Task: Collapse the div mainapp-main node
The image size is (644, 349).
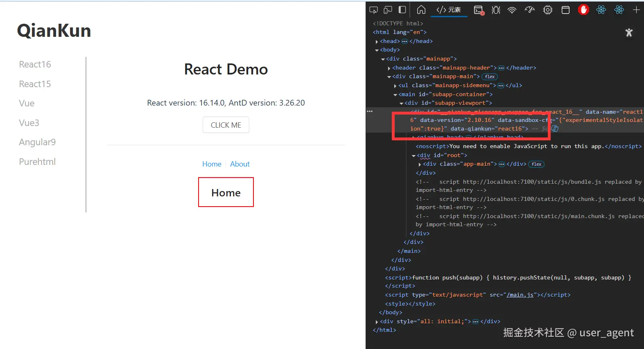Action: pyautogui.click(x=389, y=77)
